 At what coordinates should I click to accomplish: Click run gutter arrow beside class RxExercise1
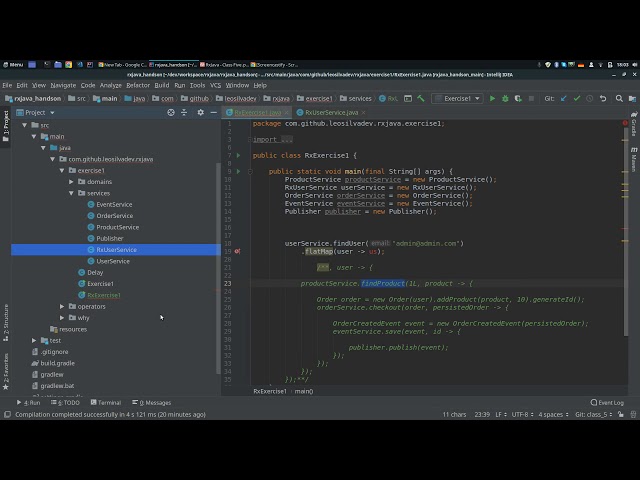point(238,155)
